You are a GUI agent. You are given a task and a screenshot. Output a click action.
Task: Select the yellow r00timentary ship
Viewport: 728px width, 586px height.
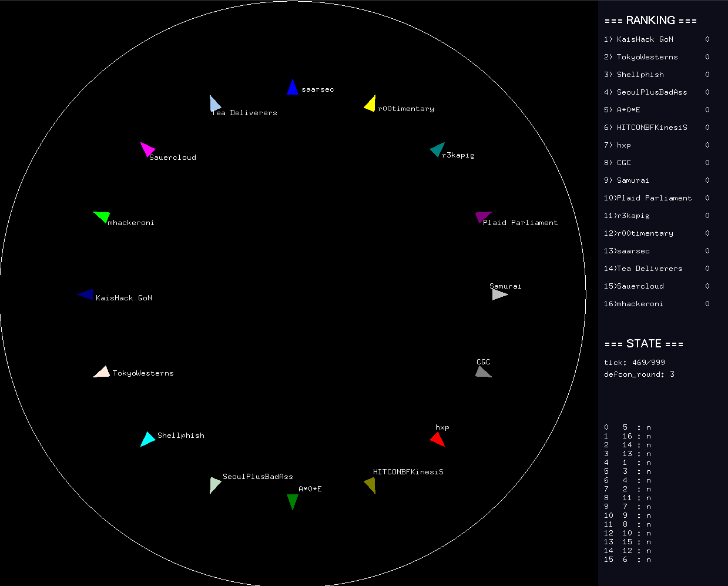point(370,104)
